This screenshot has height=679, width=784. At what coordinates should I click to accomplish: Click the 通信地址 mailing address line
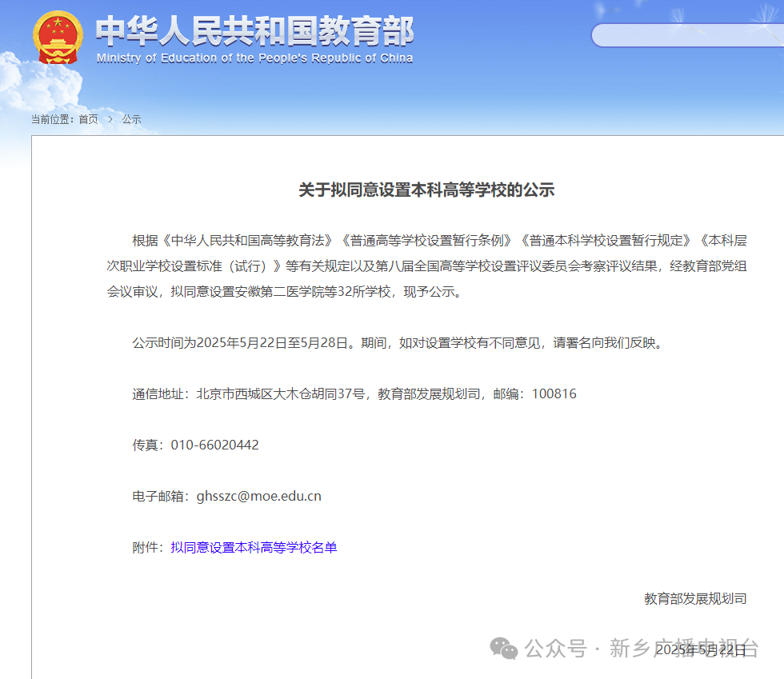[x=354, y=394]
